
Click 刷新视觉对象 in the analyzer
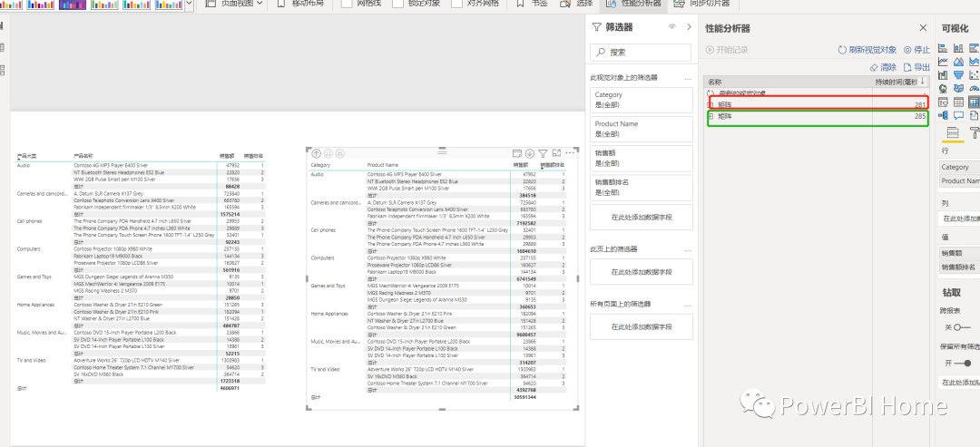(867, 50)
